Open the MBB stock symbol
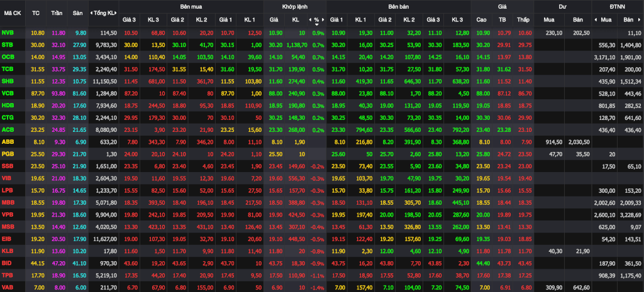 [x=8, y=203]
